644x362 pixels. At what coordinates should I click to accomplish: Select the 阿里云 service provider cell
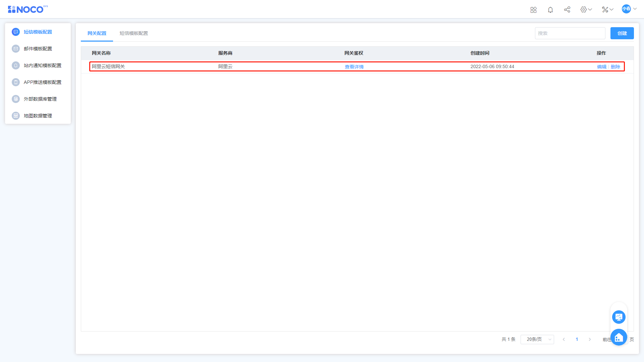225,66
